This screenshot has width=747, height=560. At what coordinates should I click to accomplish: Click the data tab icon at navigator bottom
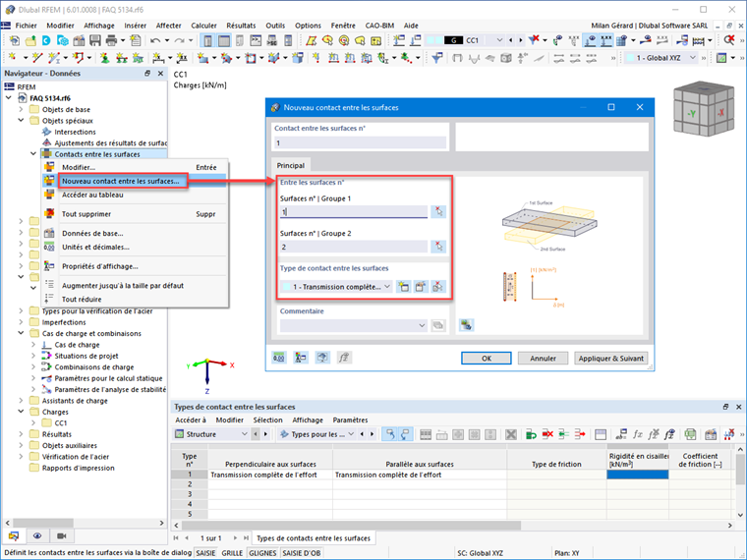coord(14,536)
